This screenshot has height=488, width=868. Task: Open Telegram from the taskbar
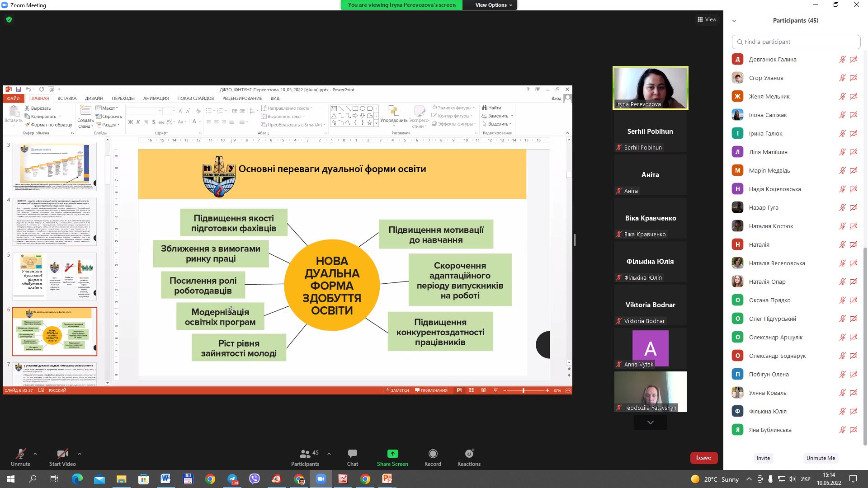click(x=232, y=479)
